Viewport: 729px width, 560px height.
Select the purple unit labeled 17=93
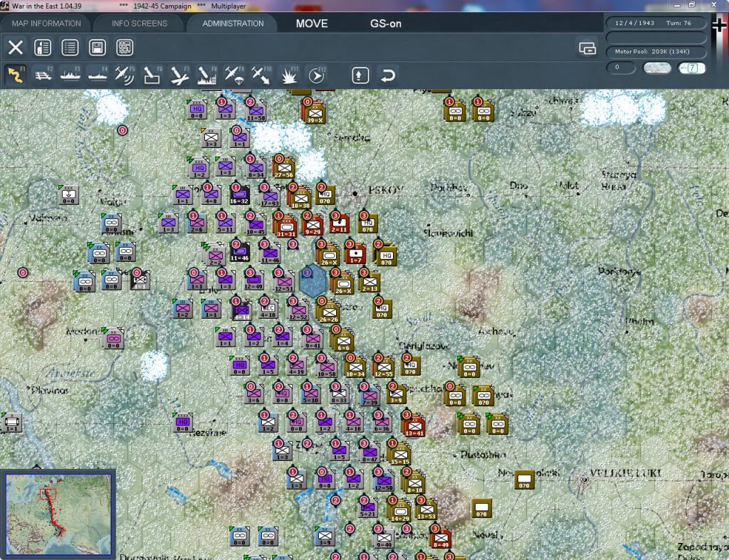point(269,196)
